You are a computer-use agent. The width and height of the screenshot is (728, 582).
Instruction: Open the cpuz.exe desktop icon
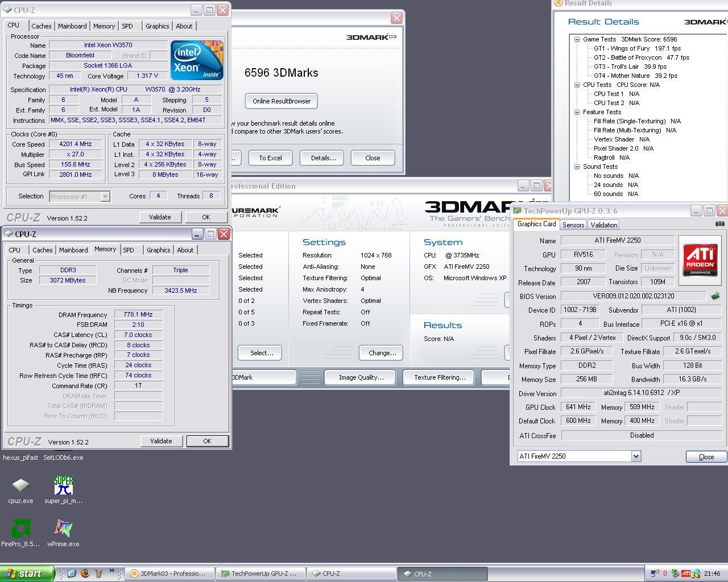[x=20, y=490]
